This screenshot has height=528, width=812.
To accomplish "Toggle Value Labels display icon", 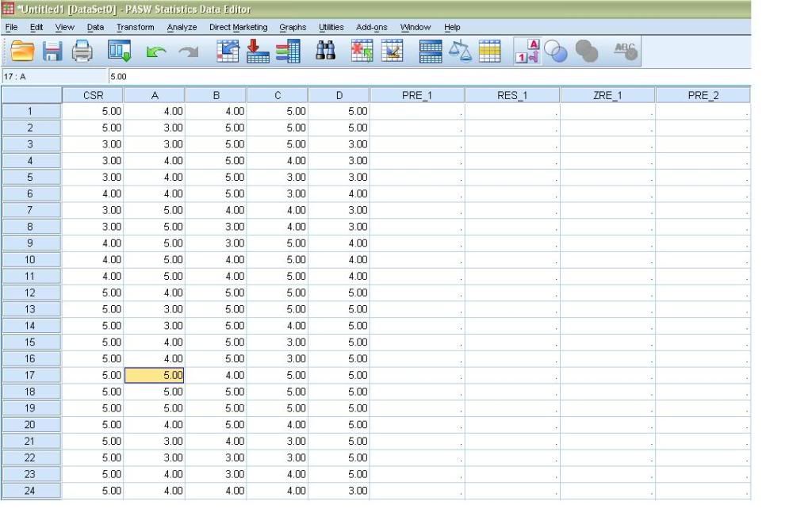I will tap(527, 52).
